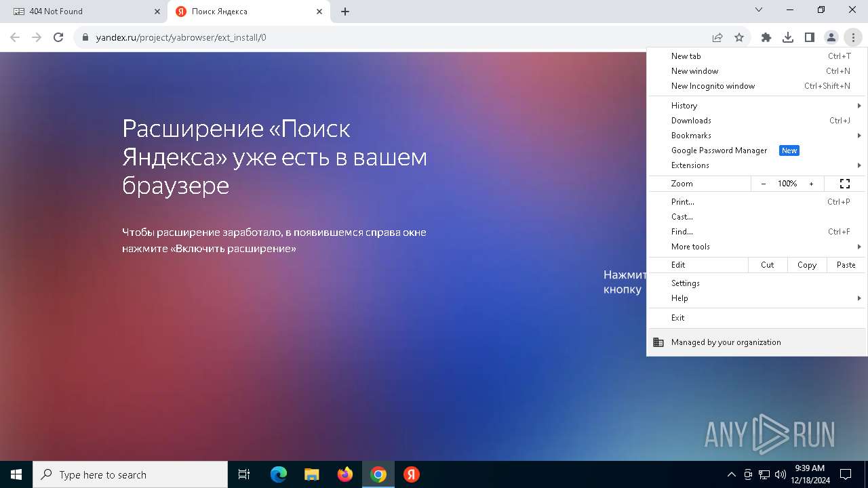This screenshot has height=488, width=868.
Task: Open the tab search chevron
Action: (x=759, y=9)
